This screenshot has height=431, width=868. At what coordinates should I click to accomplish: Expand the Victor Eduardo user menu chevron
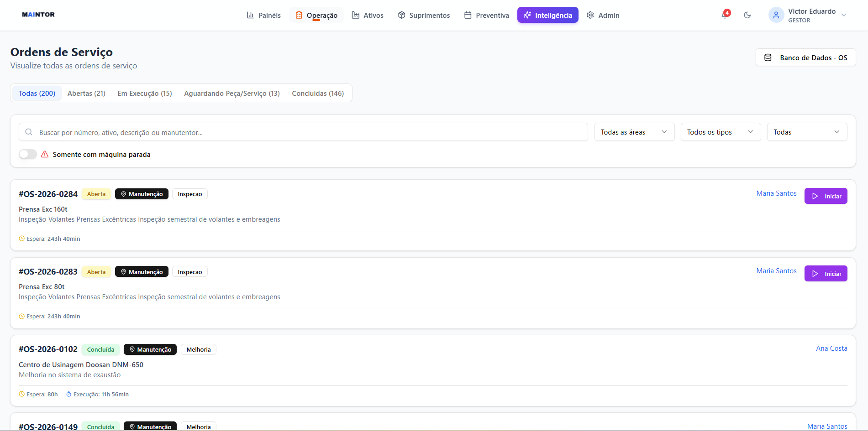click(x=844, y=15)
